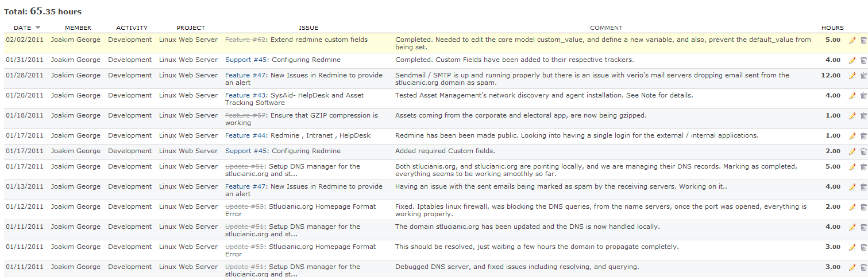
Task: Open Update #53 in the 01/12/2011 row
Action: 245,206
